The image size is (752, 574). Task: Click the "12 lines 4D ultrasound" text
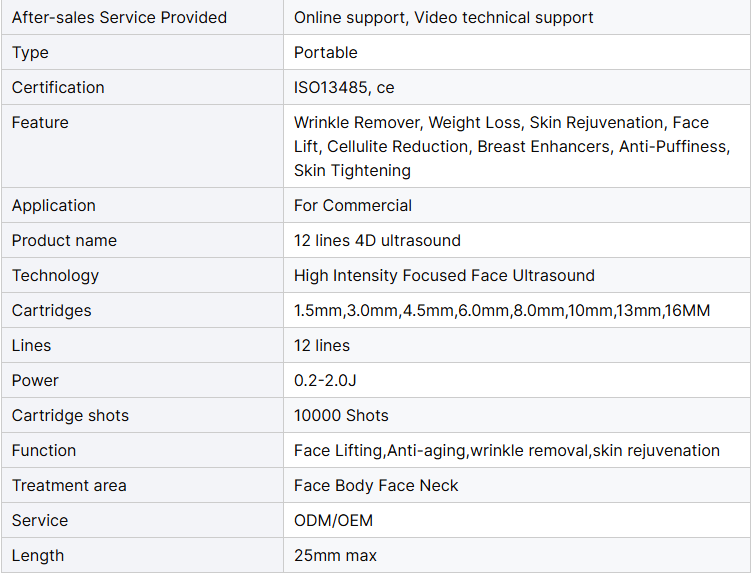[377, 240]
